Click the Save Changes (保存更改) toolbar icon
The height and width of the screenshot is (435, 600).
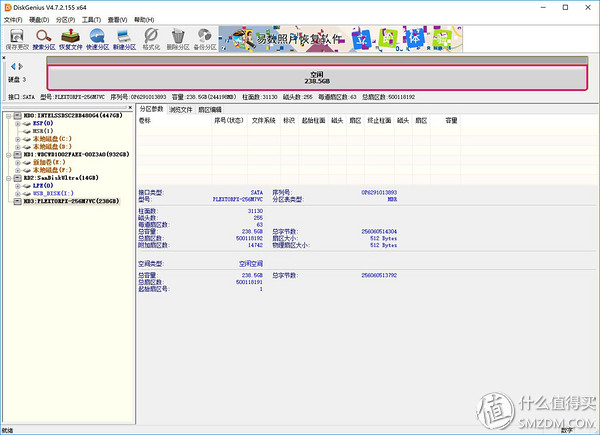click(17, 39)
